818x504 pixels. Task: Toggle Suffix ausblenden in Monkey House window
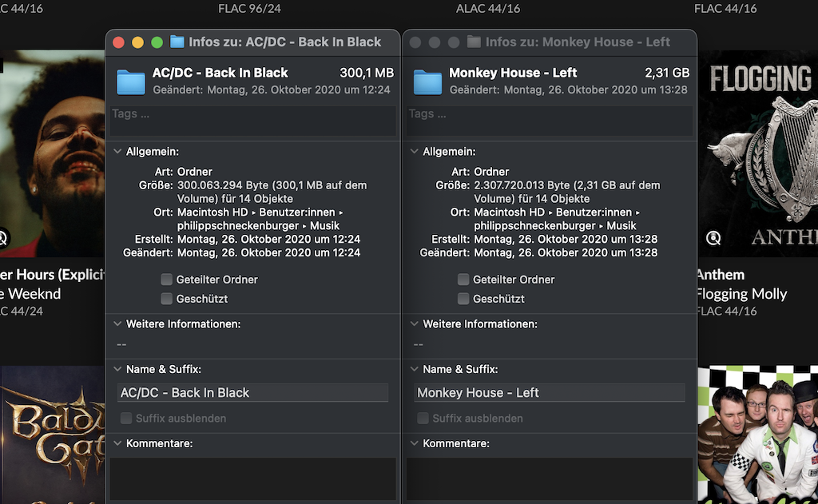pos(423,419)
